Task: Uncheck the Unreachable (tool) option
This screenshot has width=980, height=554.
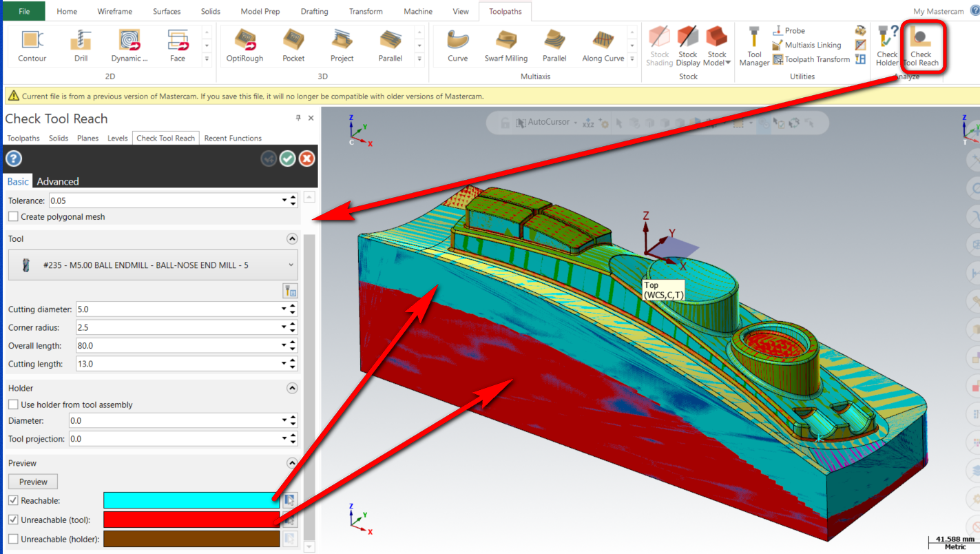Action: (13, 520)
